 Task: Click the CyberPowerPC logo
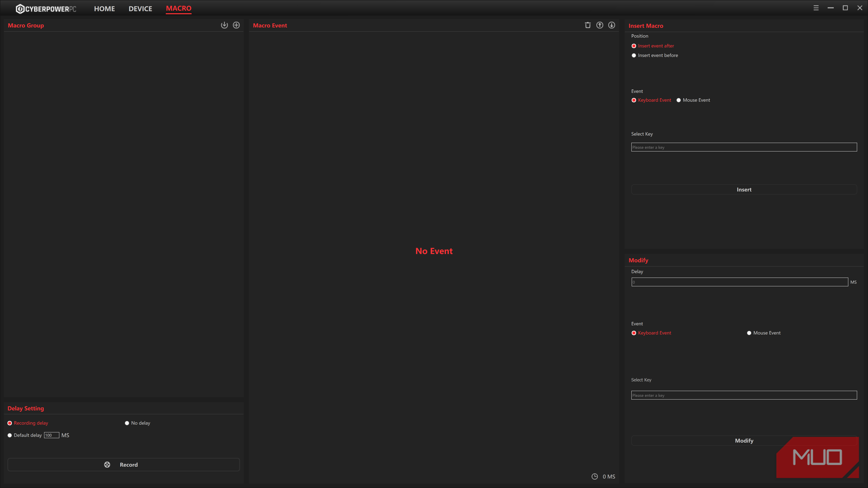click(x=46, y=9)
